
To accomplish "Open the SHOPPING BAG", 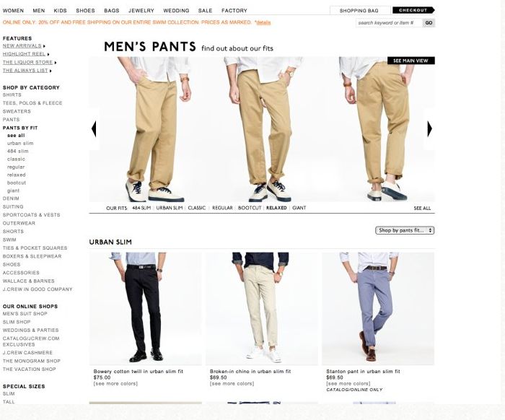I will 359,11.
